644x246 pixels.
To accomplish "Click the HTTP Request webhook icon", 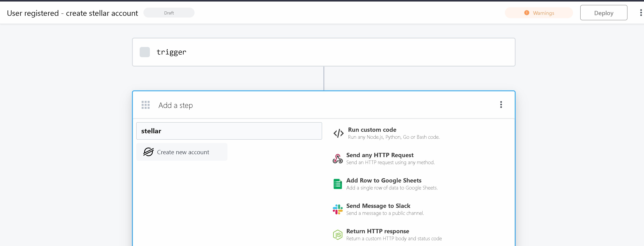I will tap(337, 159).
